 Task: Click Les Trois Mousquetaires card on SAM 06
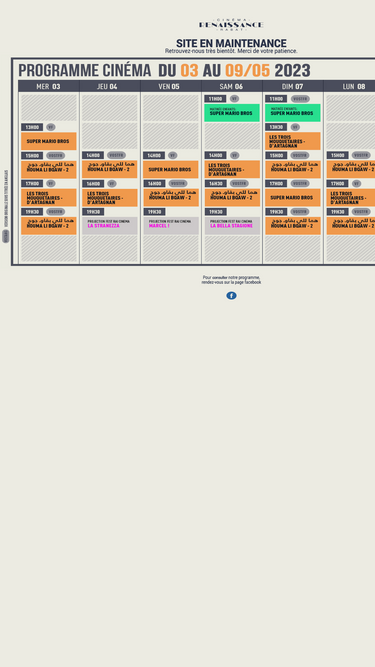(232, 169)
